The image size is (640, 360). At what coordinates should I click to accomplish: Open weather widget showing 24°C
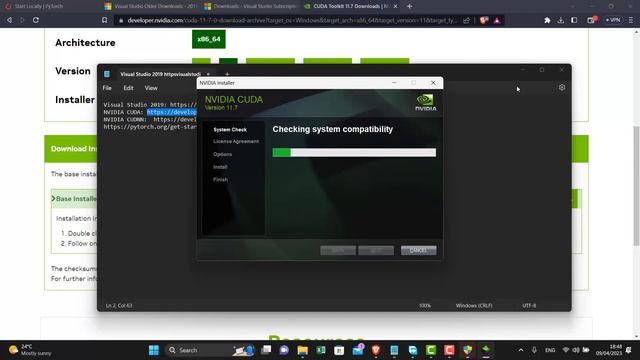(31, 350)
